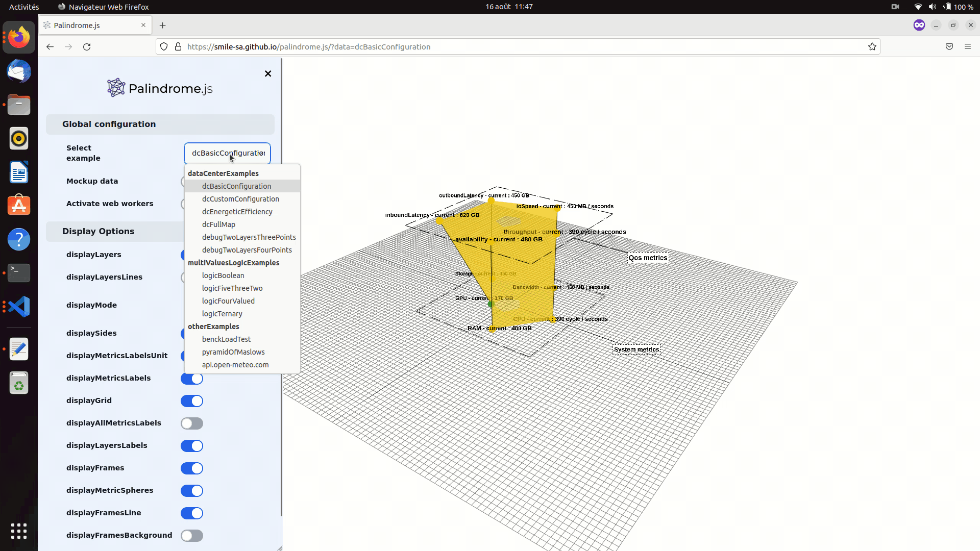Screen dimensions: 980x551
Task: Enable displayAllMetricsLabels switch
Action: (x=192, y=423)
